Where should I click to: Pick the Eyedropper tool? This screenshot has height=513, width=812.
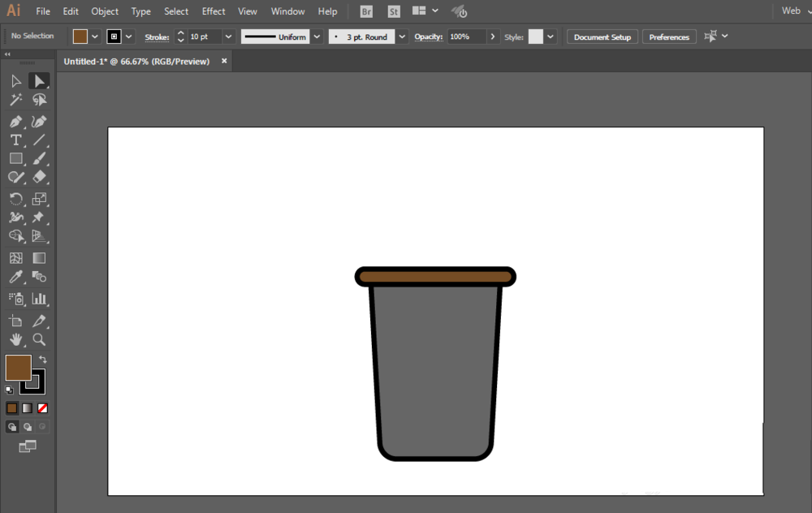pyautogui.click(x=15, y=278)
